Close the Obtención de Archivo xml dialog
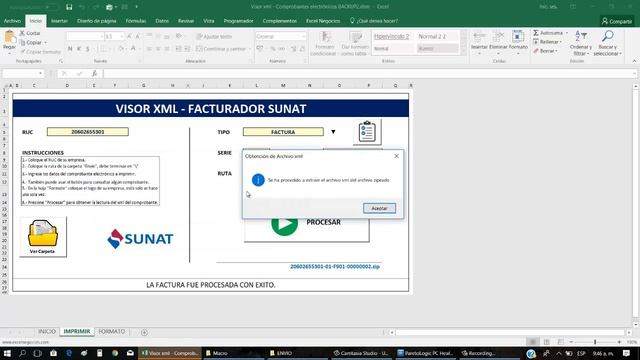Screen dimensions: 640x360 tap(396, 156)
